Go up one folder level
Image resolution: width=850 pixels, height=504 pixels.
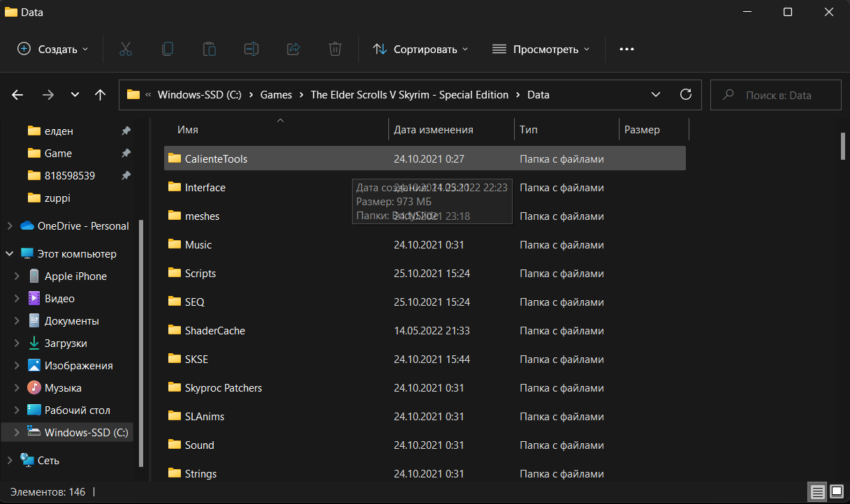(100, 95)
